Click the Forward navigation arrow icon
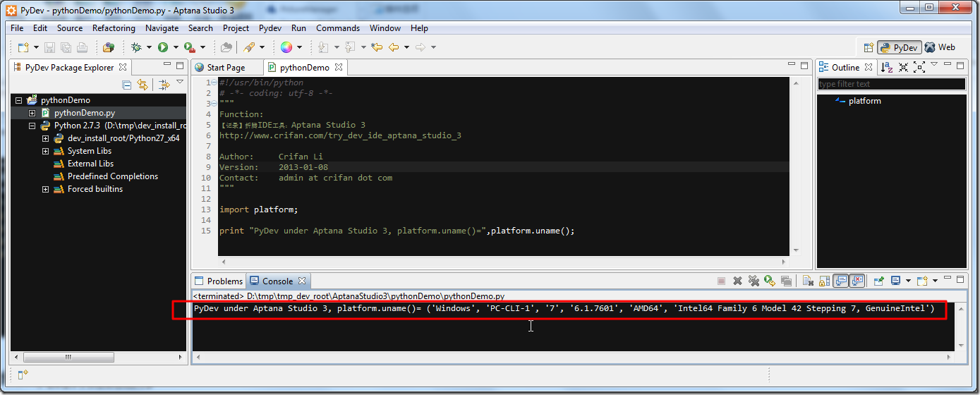The width and height of the screenshot is (980, 395). click(421, 47)
